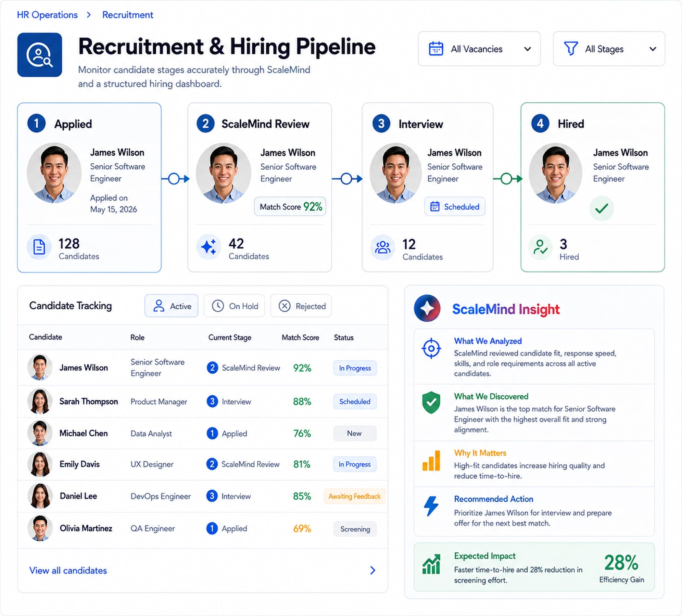Click the step 4 badge on the Hired card
The width and height of the screenshot is (682, 616).
point(540,123)
